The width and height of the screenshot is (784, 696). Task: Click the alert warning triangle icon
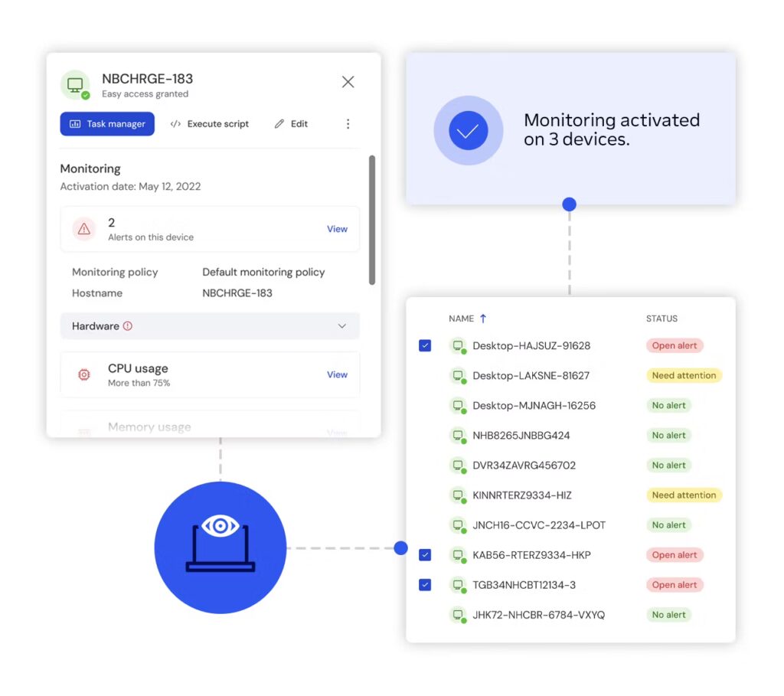(x=84, y=229)
